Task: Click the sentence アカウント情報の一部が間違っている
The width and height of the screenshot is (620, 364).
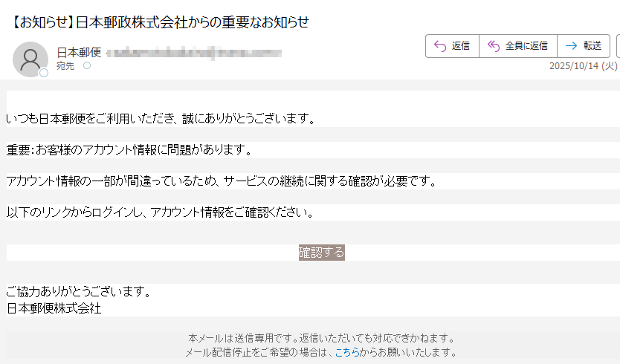Action: click(x=222, y=181)
